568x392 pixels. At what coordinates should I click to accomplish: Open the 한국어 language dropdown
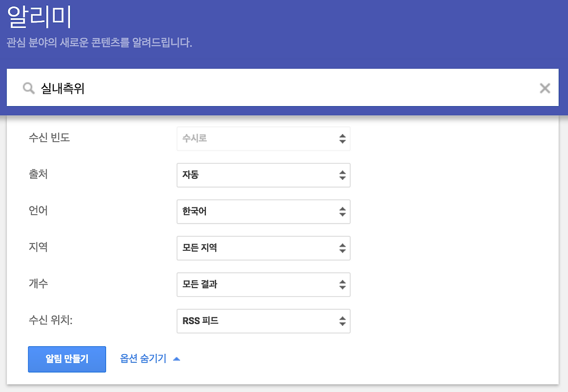pyautogui.click(x=263, y=211)
